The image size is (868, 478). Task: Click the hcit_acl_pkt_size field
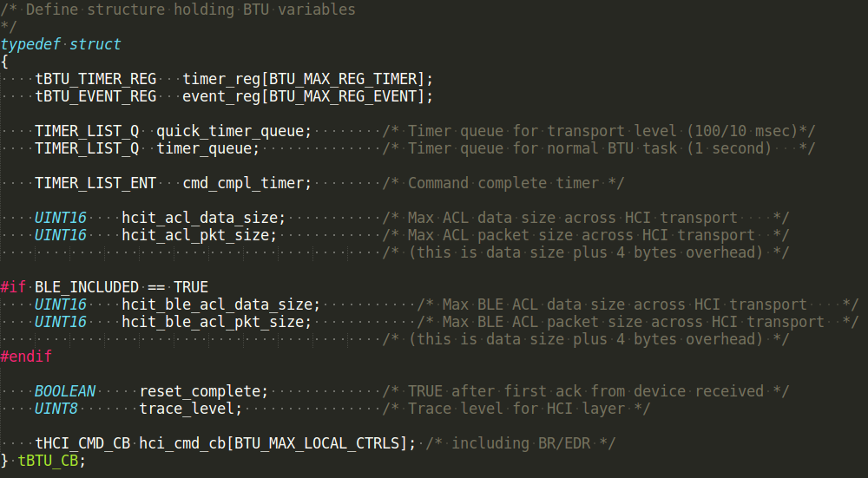point(194,235)
